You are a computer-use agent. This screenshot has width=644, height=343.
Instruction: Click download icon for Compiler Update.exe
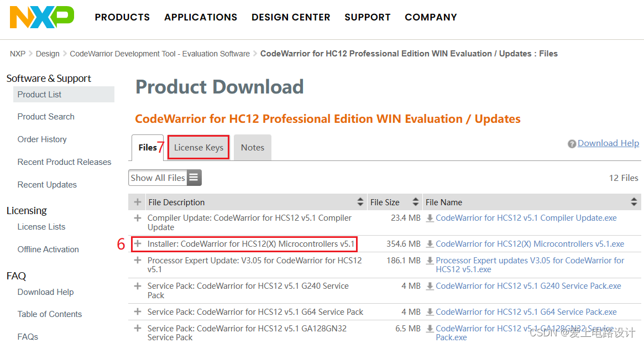coord(430,218)
